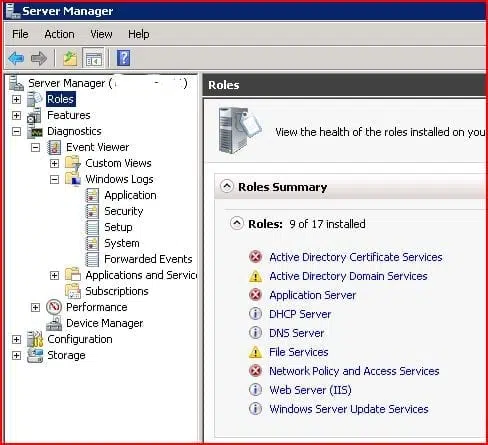Click the Event Viewer tree icon
488x445 pixels.
54,147
